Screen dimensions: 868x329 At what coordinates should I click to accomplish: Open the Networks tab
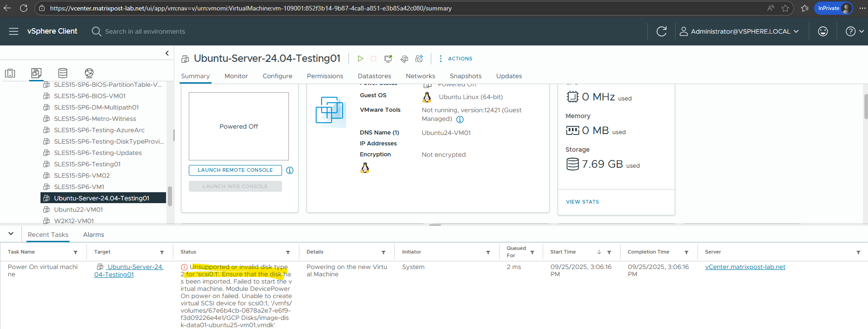click(420, 76)
